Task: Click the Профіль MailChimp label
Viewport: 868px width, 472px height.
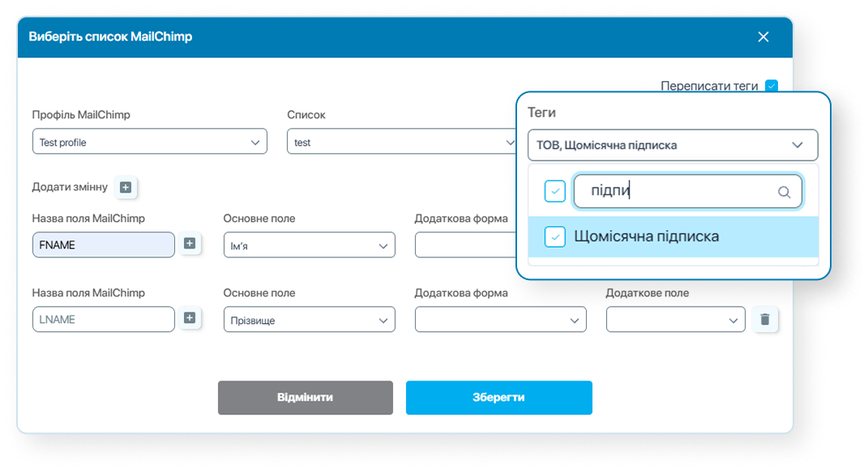Action: coord(81,115)
